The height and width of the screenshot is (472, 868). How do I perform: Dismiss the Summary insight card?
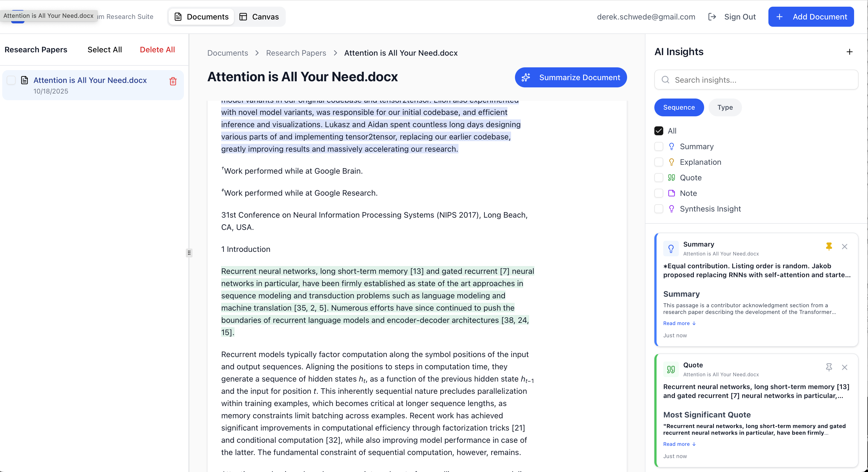click(844, 247)
